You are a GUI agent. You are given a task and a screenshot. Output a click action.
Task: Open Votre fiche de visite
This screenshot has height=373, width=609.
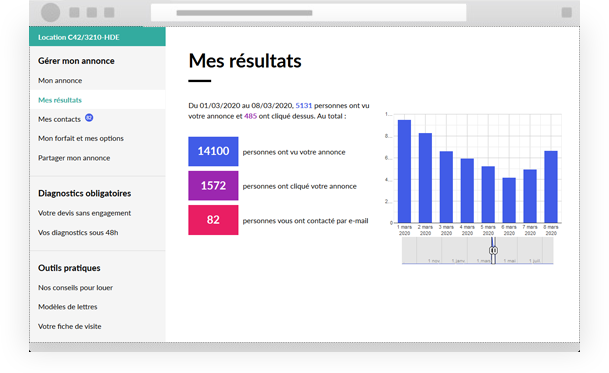(x=70, y=326)
